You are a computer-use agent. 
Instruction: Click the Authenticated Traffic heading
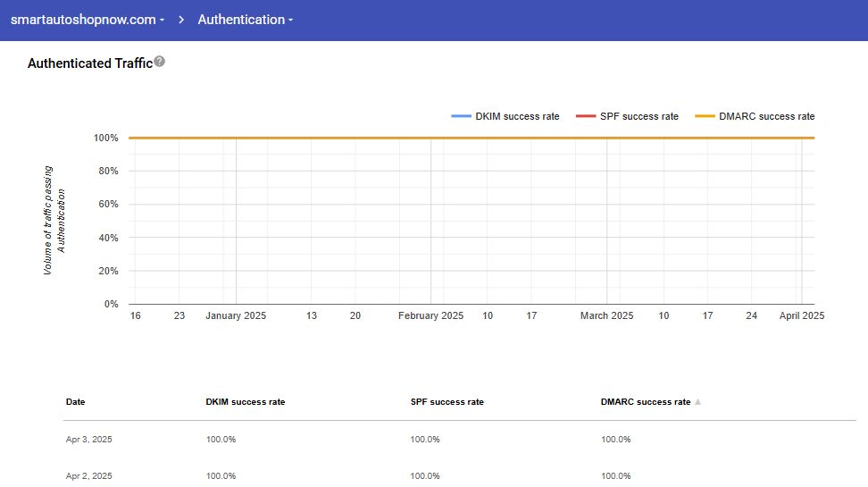pyautogui.click(x=89, y=63)
